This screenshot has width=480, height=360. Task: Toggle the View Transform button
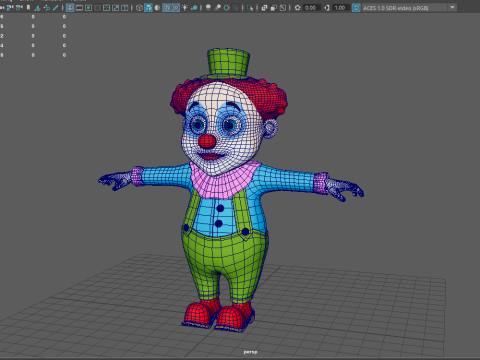(356, 8)
